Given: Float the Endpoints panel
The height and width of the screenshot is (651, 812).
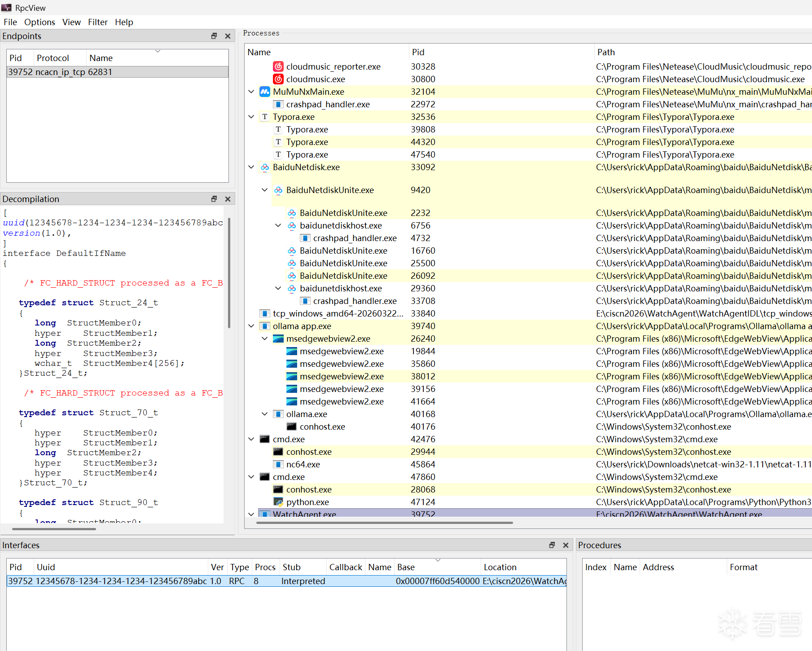Looking at the screenshot, I should click(x=214, y=36).
